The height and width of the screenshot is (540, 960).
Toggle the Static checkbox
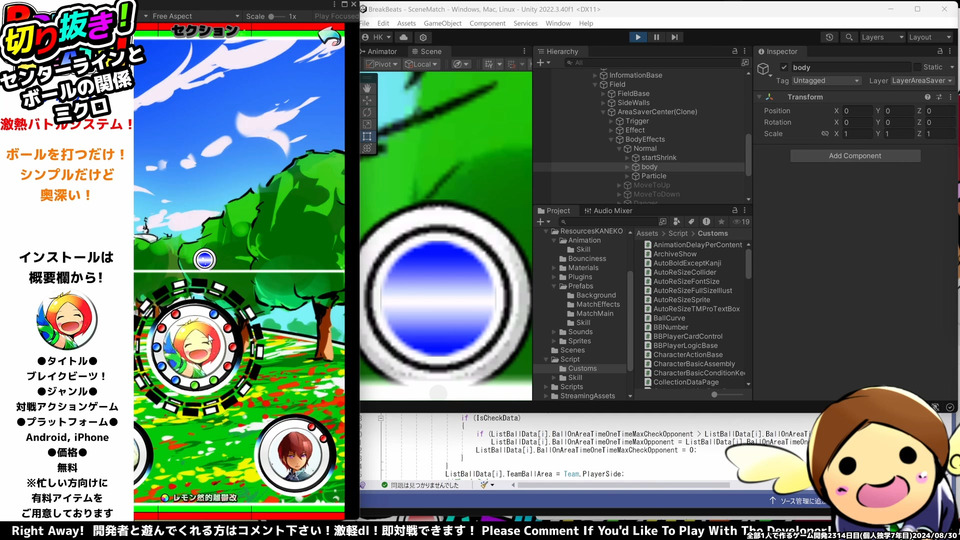(917, 67)
